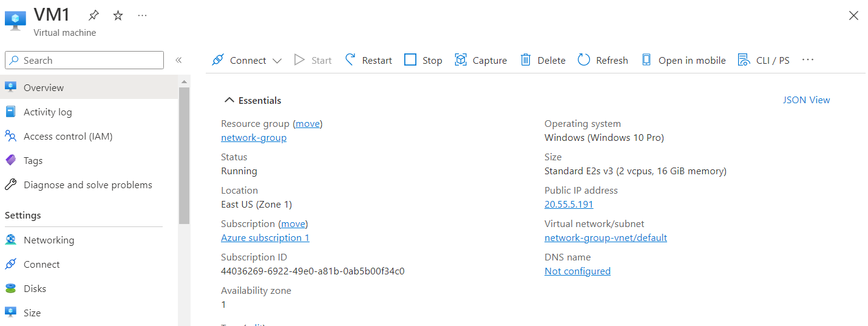868x326 pixels.
Task: Open Activity log from sidebar
Action: pyautogui.click(x=89, y=112)
